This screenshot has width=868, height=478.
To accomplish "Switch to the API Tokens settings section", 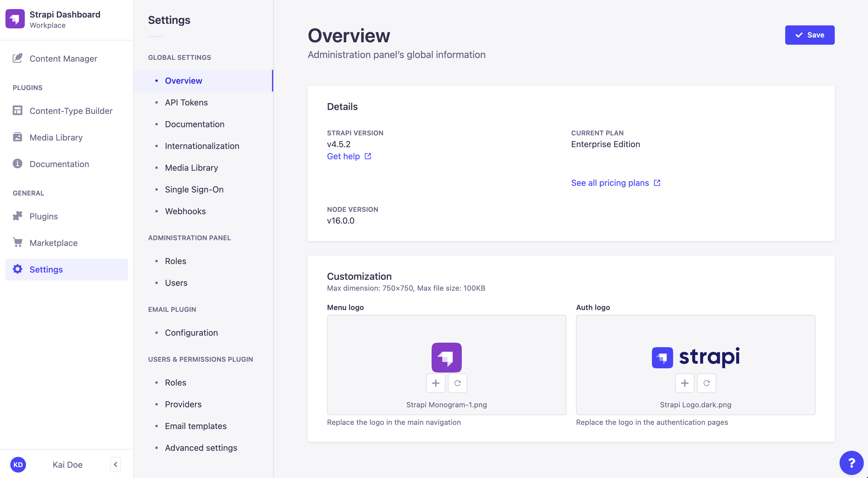I will (x=186, y=102).
